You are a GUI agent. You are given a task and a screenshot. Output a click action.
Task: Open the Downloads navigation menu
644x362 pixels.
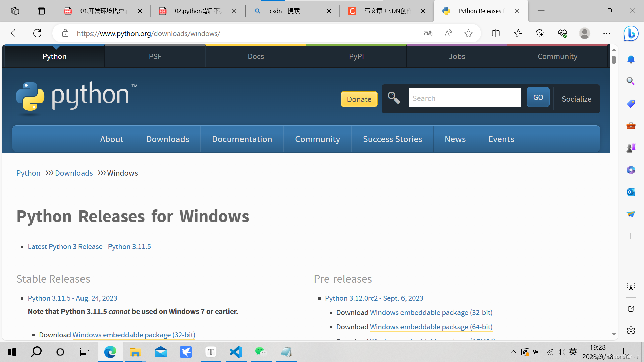[x=168, y=139]
